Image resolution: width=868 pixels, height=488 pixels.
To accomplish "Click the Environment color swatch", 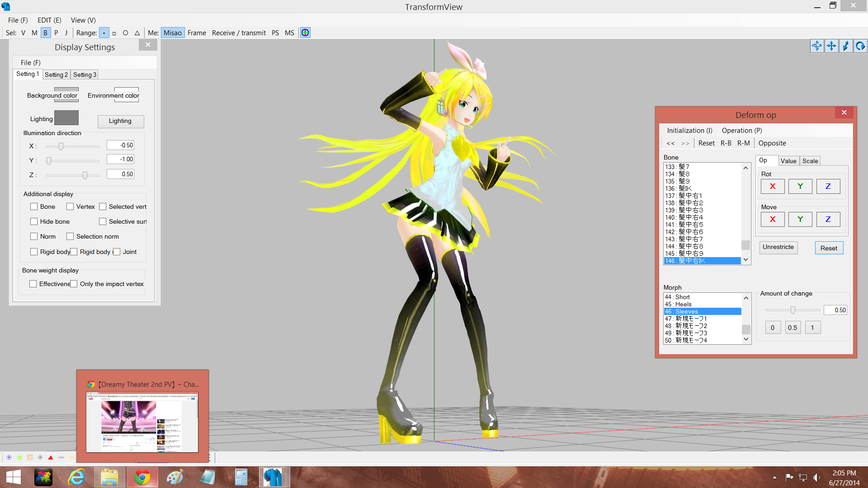I will (127, 94).
